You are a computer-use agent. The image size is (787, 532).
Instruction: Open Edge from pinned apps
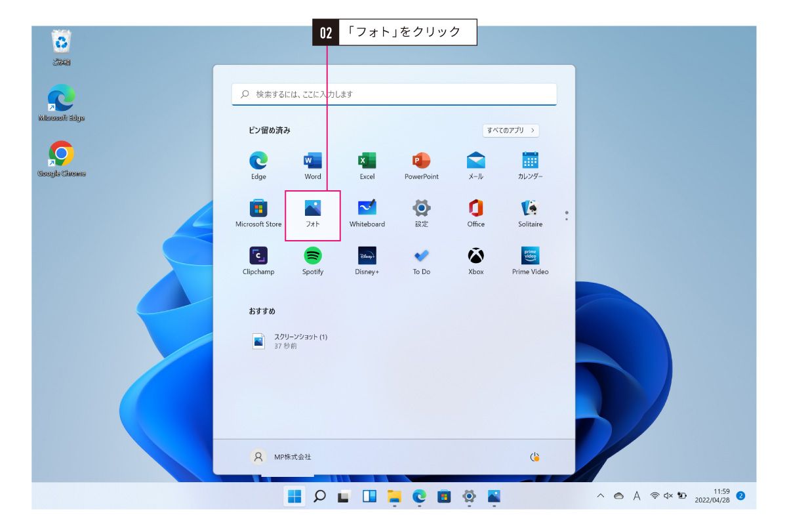tap(258, 166)
